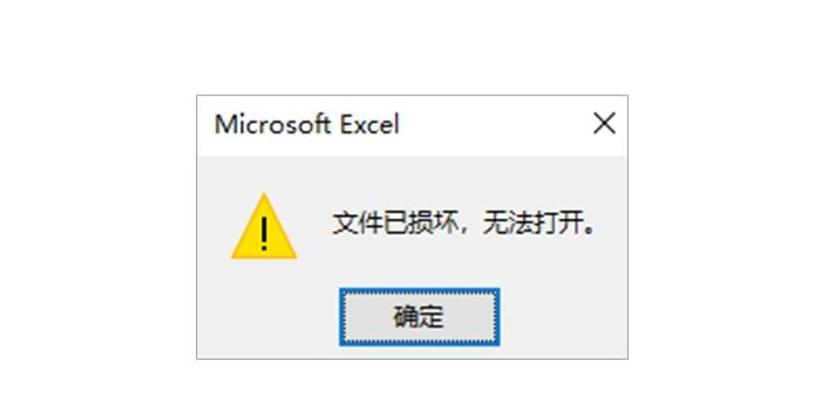Confirm the error by clicking the focused 确定 button
The image size is (825, 415).
click(x=419, y=317)
